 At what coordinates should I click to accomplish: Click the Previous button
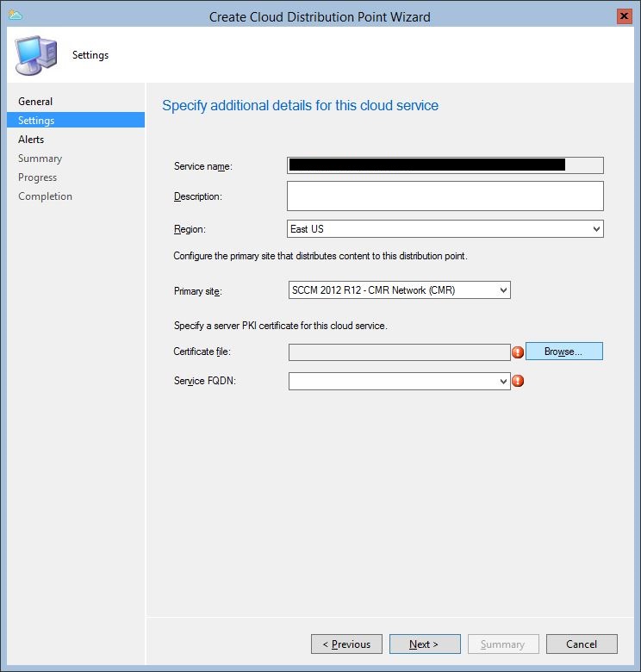point(346,644)
